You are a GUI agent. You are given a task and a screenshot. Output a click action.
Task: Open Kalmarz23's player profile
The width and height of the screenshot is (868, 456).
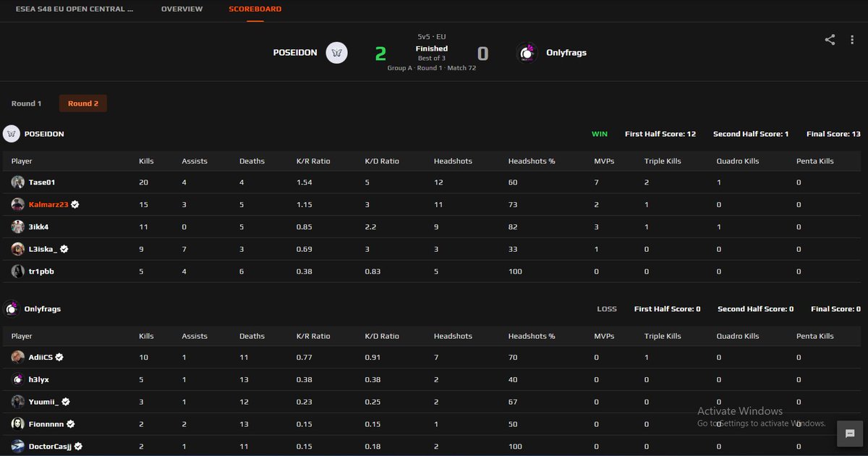pos(48,205)
